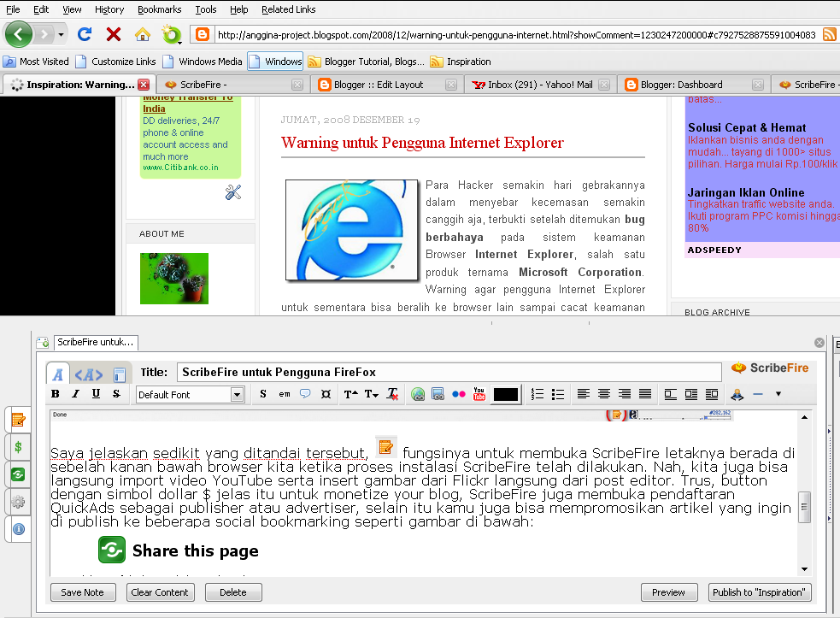
Task: Toggle strikethrough formatting in ScribeFire toolbar
Action: coord(116,394)
